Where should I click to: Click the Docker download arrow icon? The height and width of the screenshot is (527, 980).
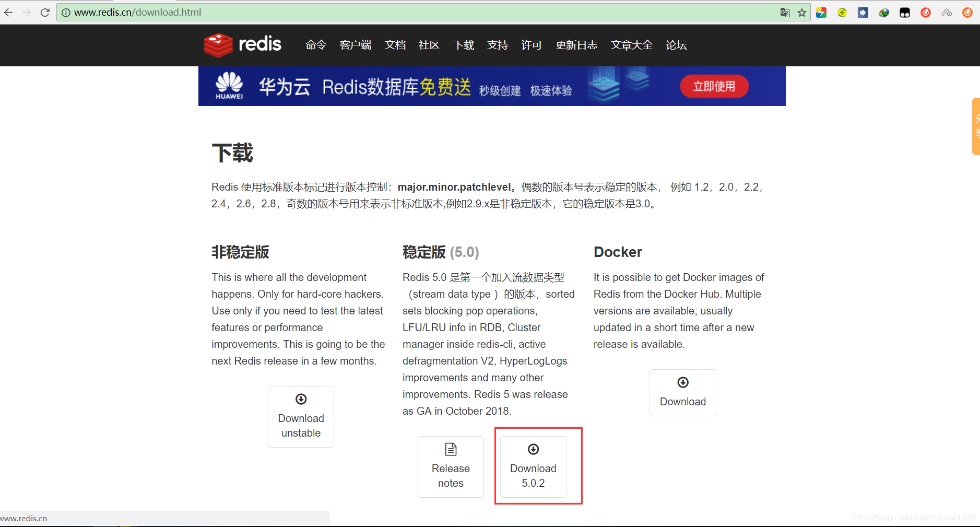pos(683,382)
